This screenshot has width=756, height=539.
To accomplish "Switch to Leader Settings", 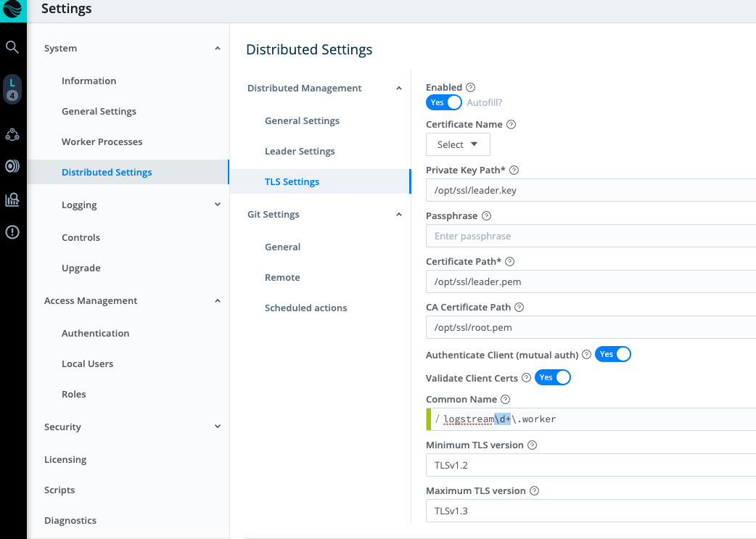I will pos(300,151).
